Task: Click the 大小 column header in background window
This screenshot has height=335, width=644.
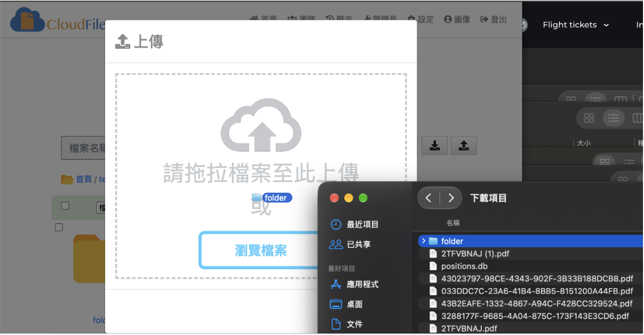Action: point(584,143)
